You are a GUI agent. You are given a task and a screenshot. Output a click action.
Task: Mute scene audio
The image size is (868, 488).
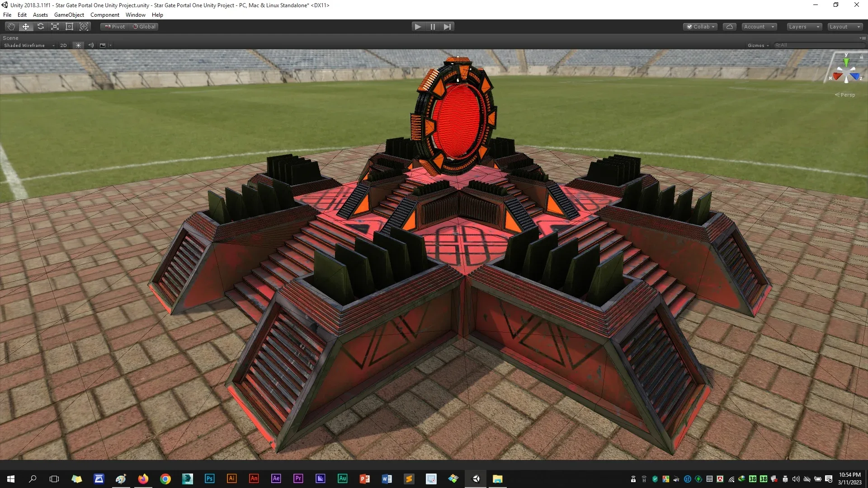(x=90, y=45)
